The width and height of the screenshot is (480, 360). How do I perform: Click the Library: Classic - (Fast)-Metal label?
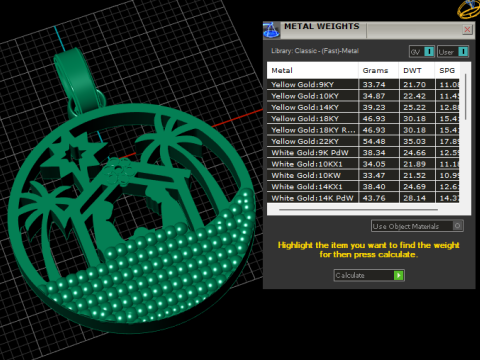[315, 51]
